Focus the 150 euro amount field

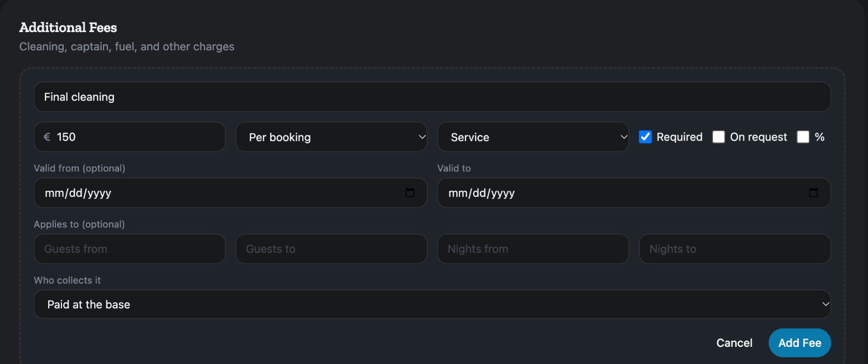[x=130, y=137]
